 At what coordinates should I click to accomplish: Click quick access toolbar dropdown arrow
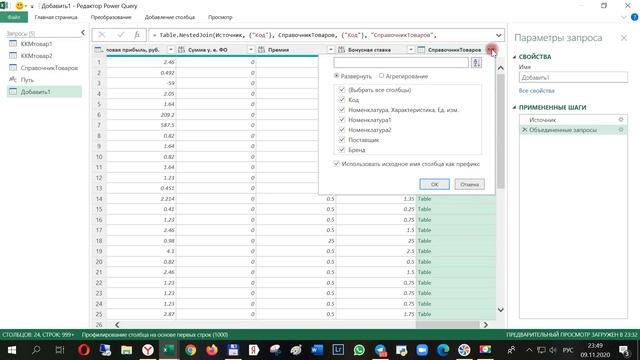(x=31, y=6)
